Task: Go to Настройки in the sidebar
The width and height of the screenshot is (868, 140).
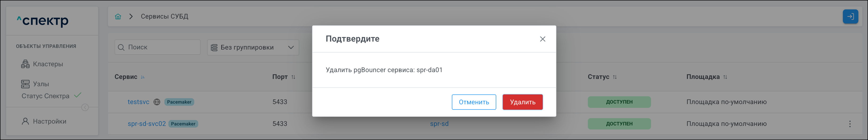Action: (x=49, y=121)
